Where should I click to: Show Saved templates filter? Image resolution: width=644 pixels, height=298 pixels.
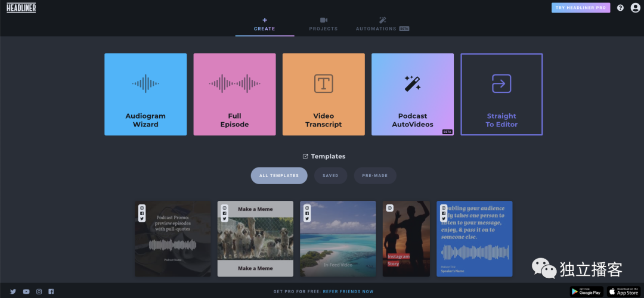(330, 176)
